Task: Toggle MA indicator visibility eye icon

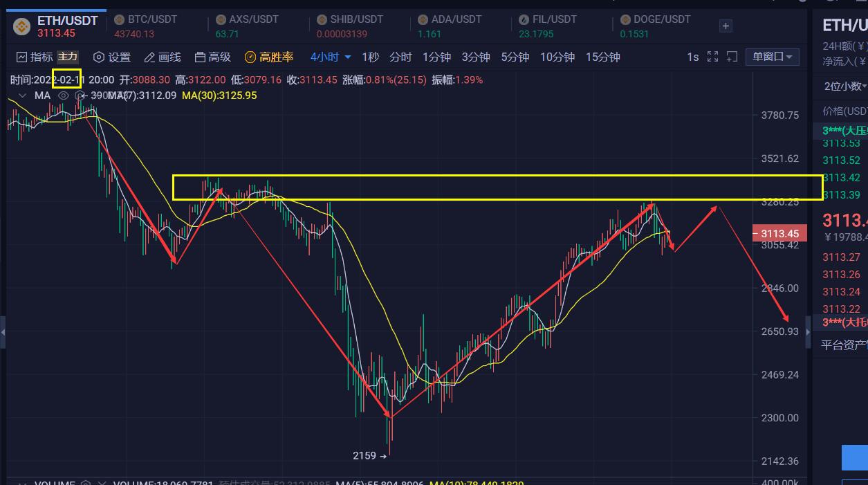Action: [63, 95]
